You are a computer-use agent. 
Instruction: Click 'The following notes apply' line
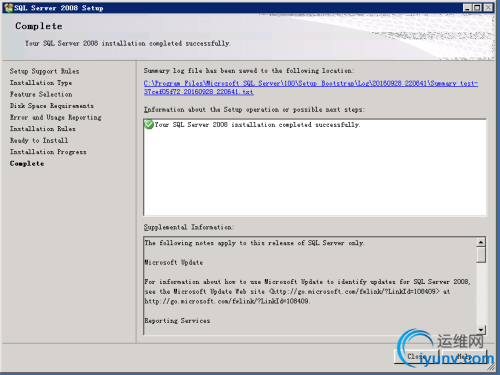(254, 243)
